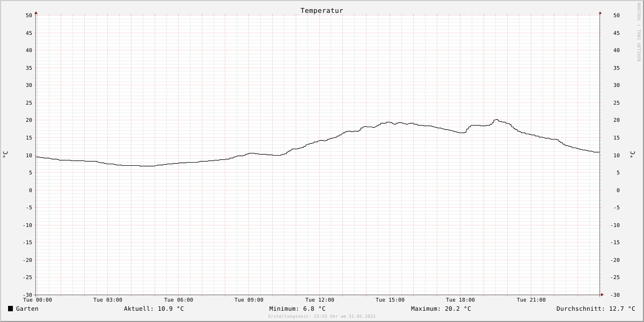Click the right axis °C unit label
Viewport: 644px width, 322px height.
point(632,154)
